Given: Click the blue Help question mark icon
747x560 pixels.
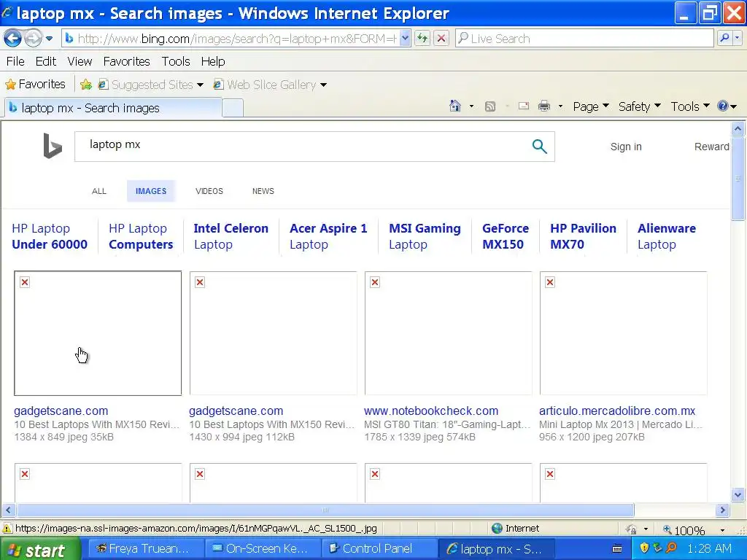Looking at the screenshot, I should tap(723, 106).
